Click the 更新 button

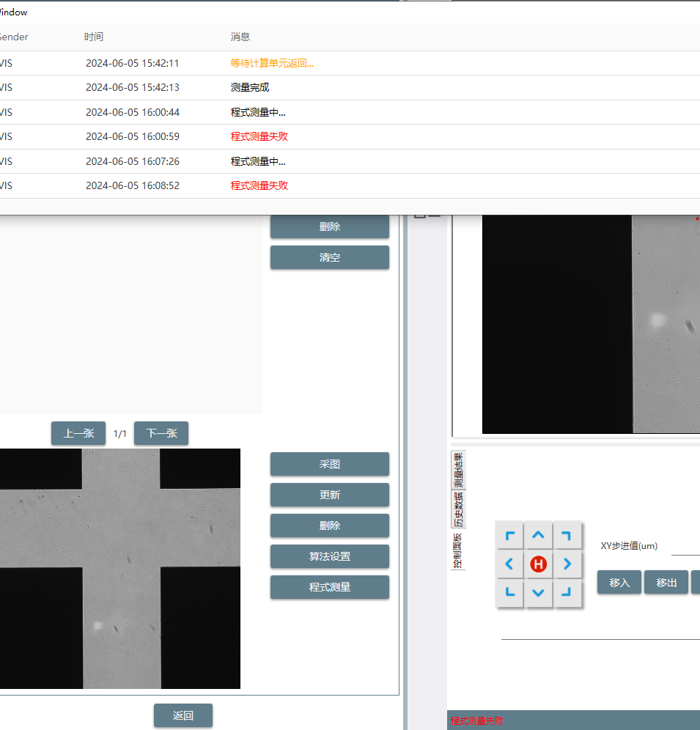(330, 495)
